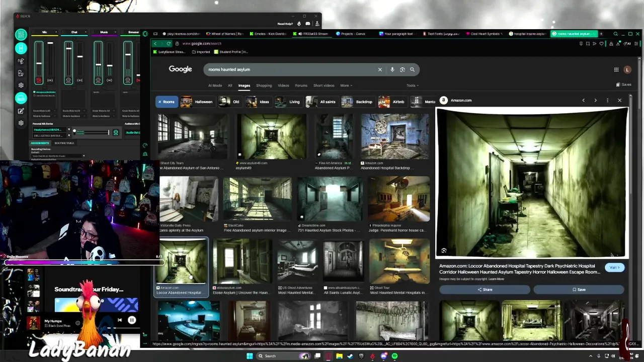Mute the Mic channel headphone button
The width and height of the screenshot is (644, 362).
coord(39,80)
